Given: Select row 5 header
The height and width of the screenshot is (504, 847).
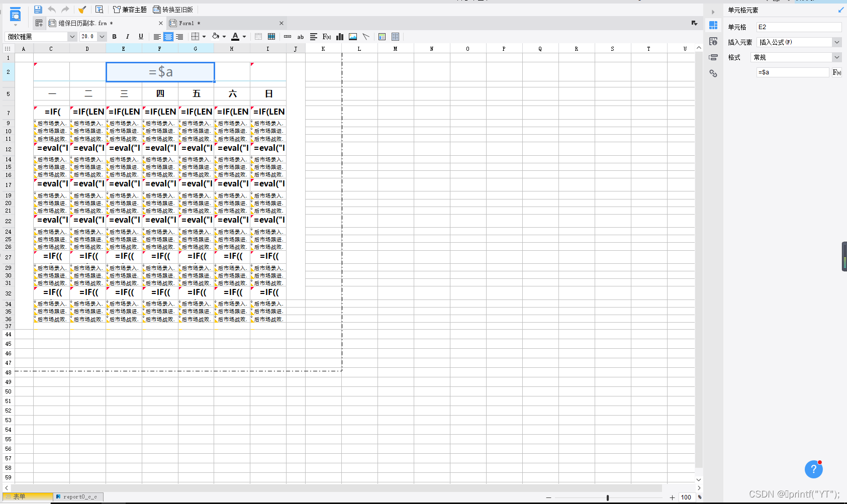Looking at the screenshot, I should coord(8,94).
